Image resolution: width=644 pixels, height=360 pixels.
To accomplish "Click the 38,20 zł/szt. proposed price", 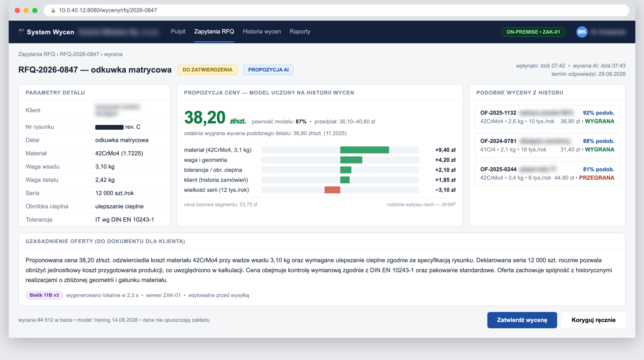I will 215,117.
